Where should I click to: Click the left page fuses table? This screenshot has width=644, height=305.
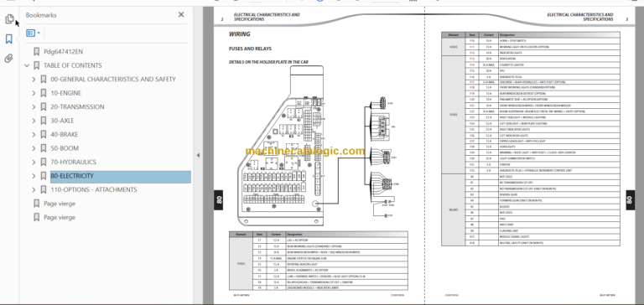319,261
